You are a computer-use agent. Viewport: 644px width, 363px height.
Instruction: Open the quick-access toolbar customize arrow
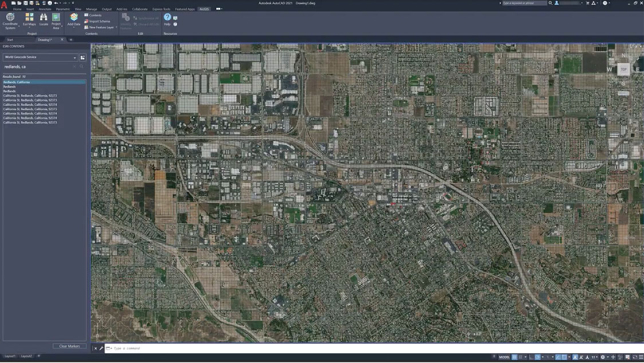[73, 3]
